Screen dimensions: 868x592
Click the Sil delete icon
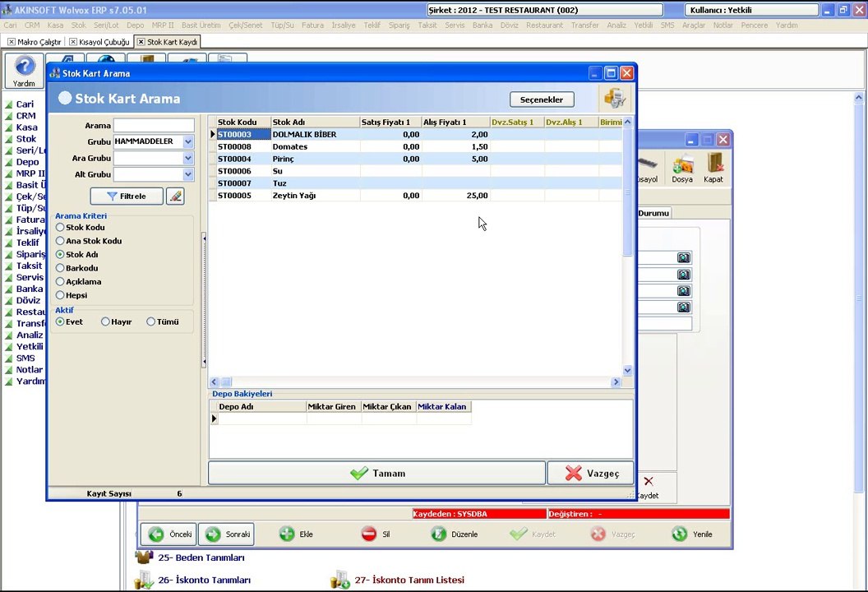[x=369, y=534]
